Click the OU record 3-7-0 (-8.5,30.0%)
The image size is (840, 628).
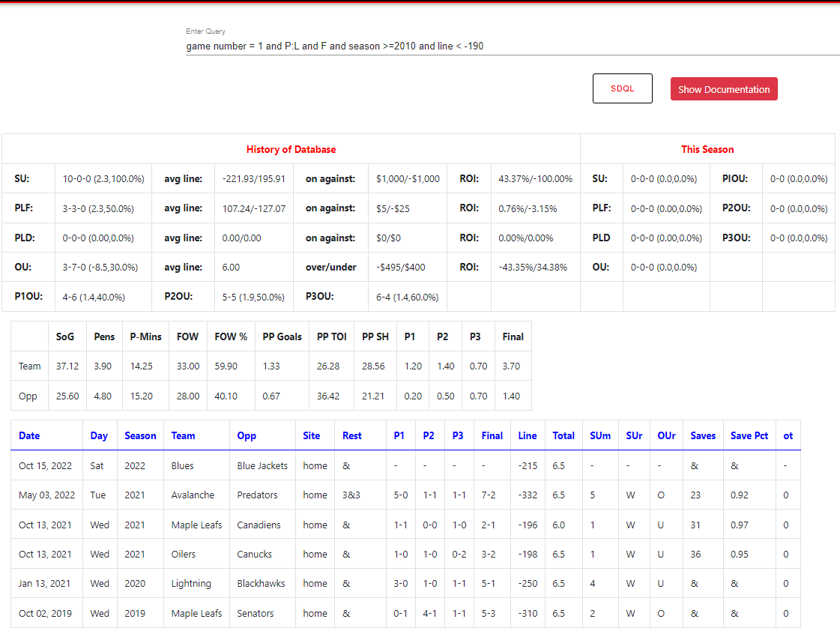[100, 267]
